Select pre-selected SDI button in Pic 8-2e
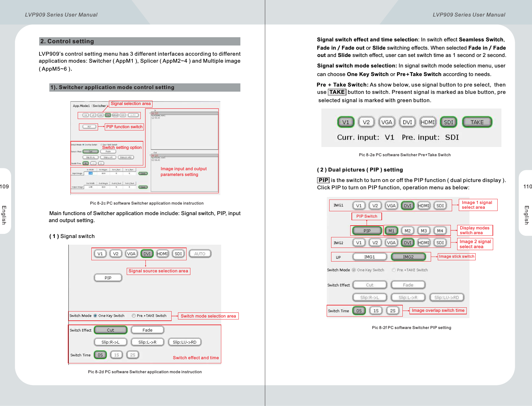 coord(448,122)
